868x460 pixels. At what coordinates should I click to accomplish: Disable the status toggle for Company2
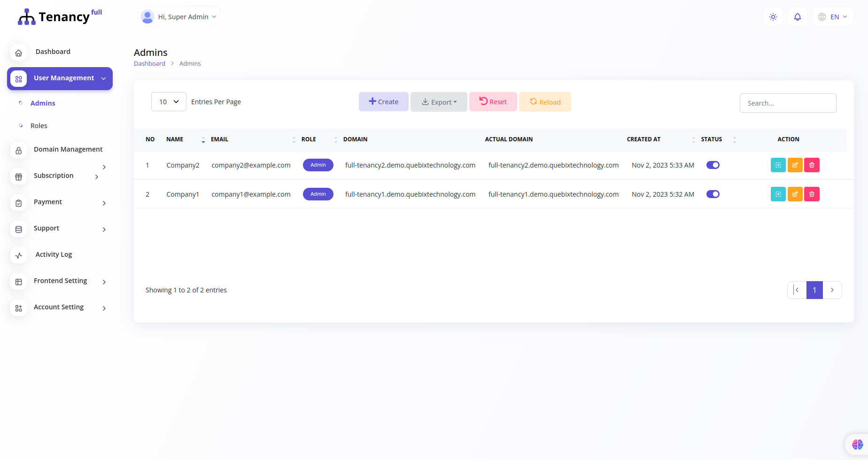pyautogui.click(x=713, y=165)
